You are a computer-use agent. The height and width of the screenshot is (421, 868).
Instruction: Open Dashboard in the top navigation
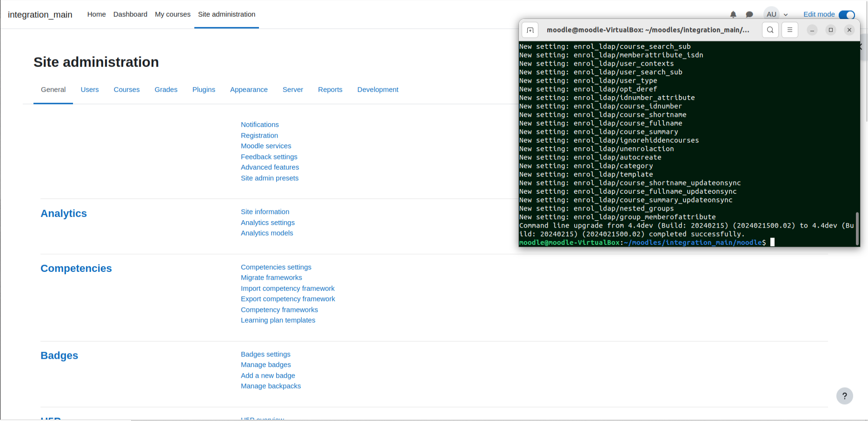tap(130, 14)
